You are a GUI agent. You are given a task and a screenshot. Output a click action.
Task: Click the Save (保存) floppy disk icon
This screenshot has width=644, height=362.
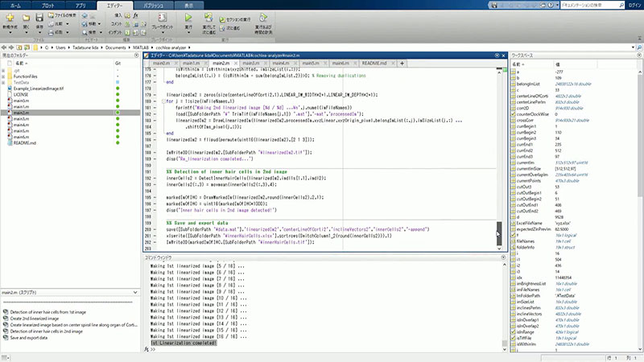39,18
